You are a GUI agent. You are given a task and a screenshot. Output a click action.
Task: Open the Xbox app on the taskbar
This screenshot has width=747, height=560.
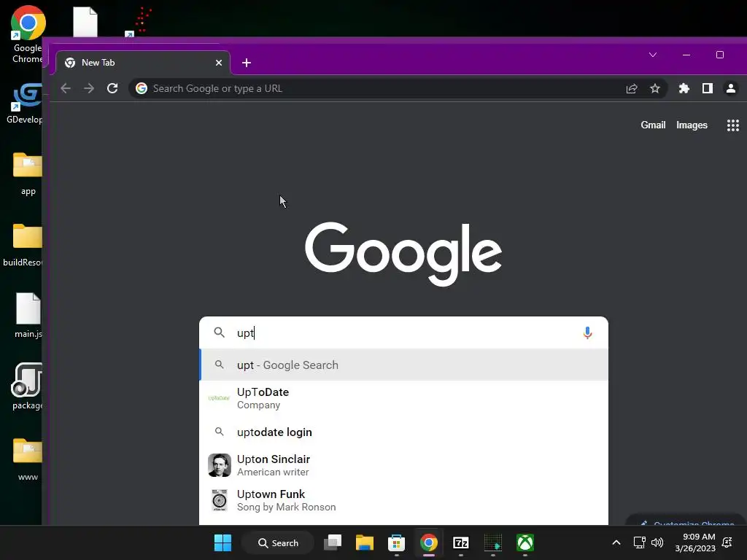click(x=525, y=542)
